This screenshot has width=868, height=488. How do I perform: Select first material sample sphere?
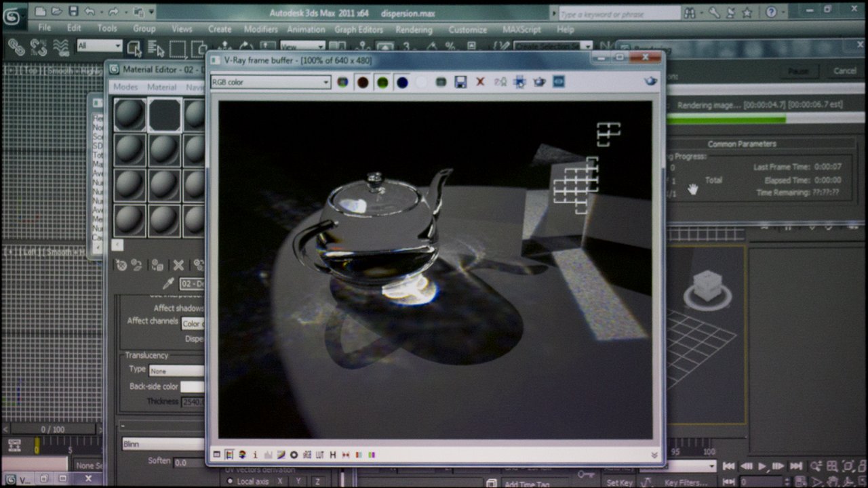[x=130, y=115]
